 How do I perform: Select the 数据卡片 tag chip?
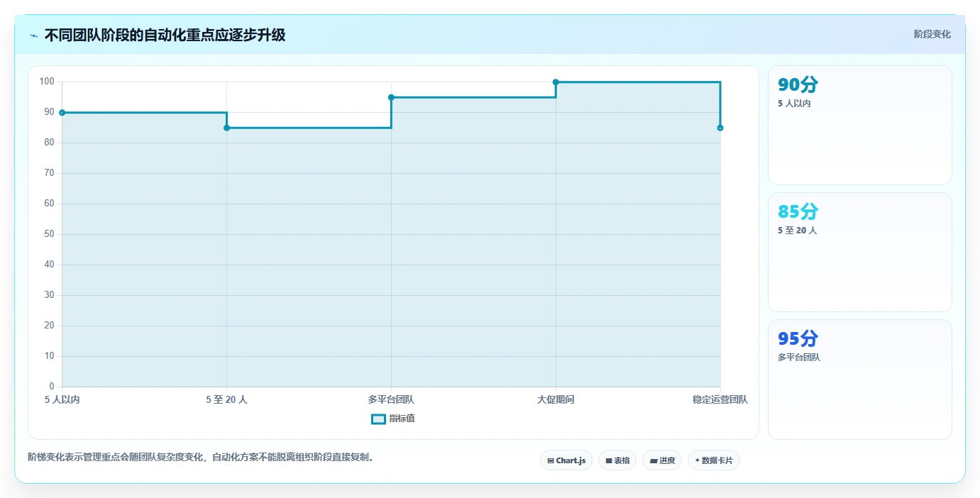713,460
